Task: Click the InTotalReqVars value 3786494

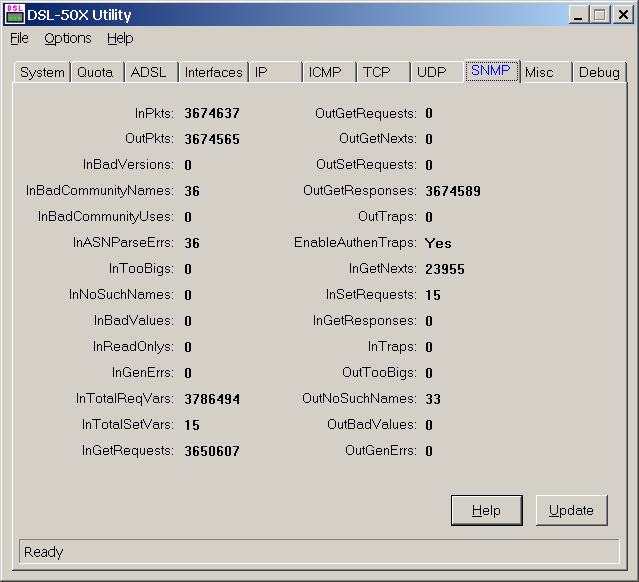Action: [x=212, y=399]
